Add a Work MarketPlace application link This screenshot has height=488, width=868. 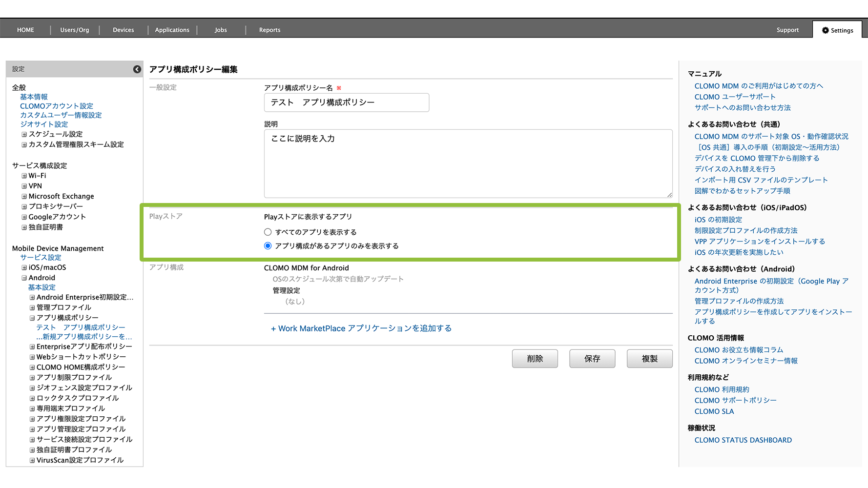pos(361,328)
